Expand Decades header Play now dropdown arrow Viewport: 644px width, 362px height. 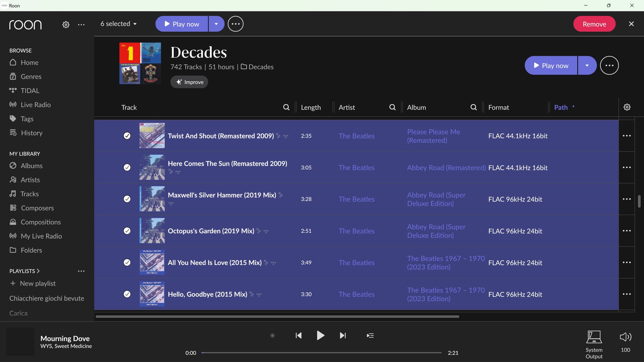pyautogui.click(x=587, y=65)
